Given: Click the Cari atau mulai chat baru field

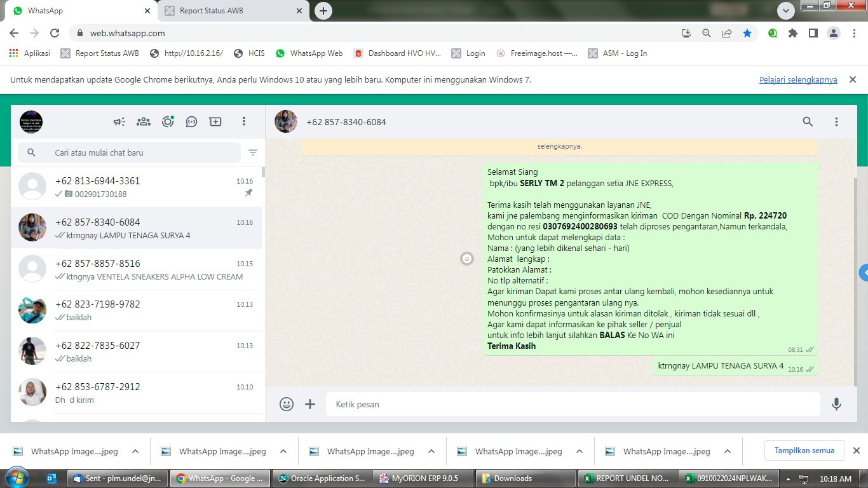Looking at the screenshot, I should tap(130, 152).
